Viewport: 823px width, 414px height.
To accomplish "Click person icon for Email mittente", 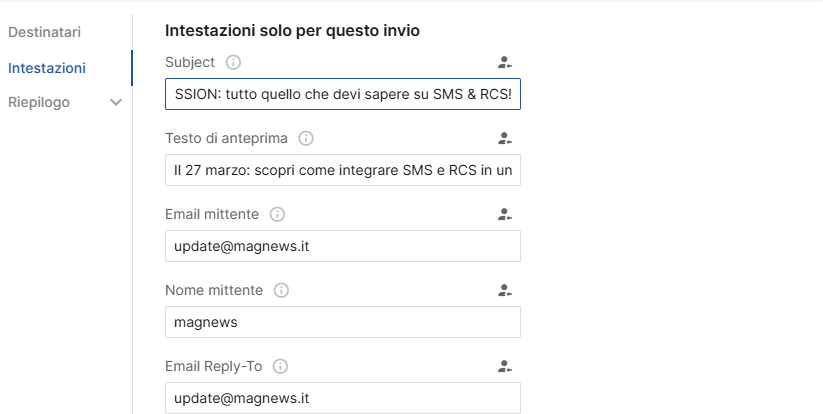I will pyautogui.click(x=504, y=215).
